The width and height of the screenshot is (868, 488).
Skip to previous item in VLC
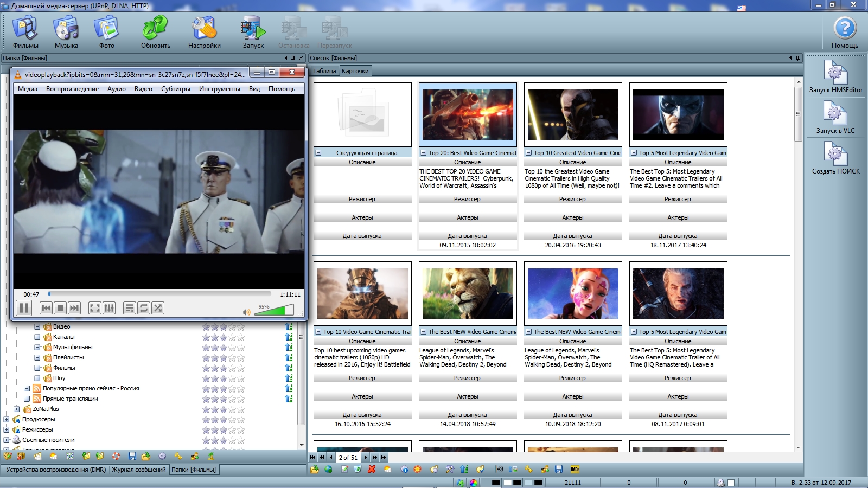46,308
